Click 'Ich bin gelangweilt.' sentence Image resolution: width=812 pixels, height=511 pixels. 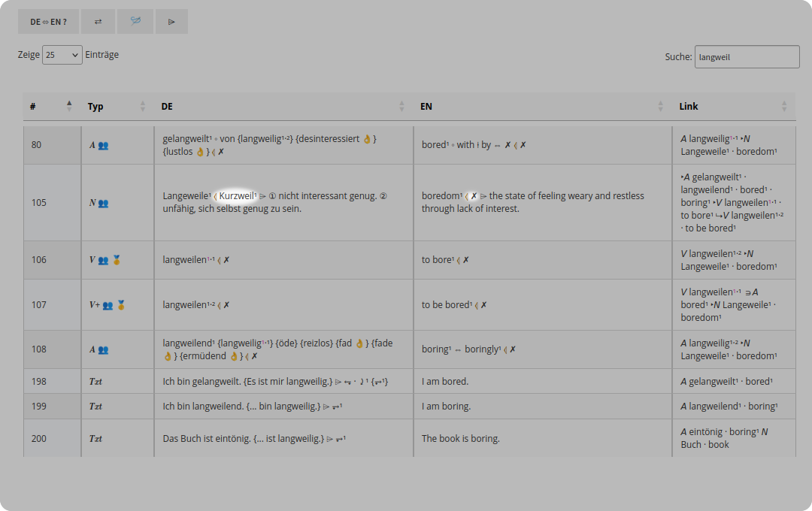[202, 382]
